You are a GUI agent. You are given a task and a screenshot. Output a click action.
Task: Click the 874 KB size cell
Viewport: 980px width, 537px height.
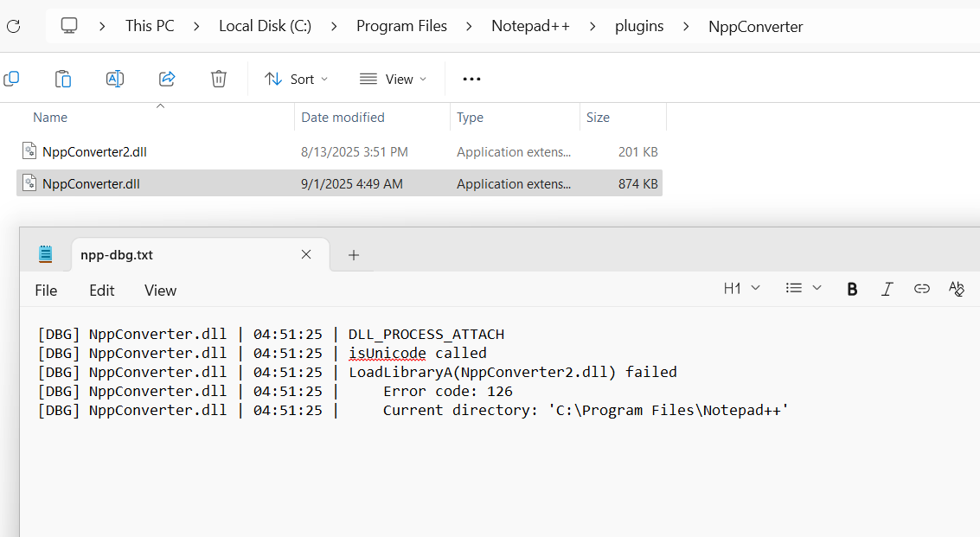638,184
